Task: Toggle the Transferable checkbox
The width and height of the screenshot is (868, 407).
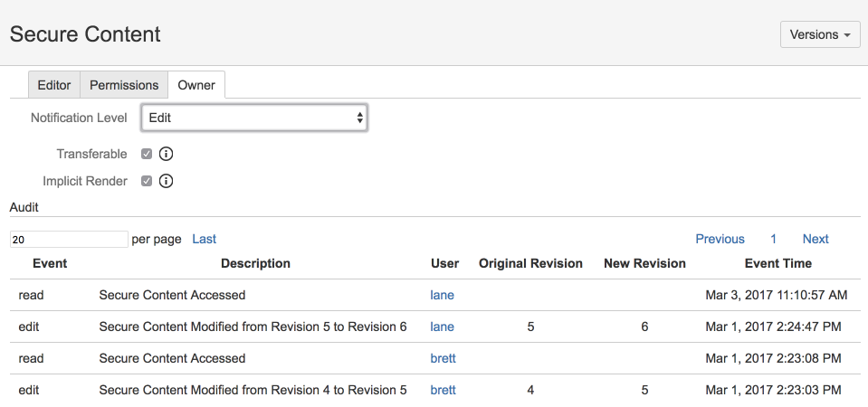Action: [146, 154]
